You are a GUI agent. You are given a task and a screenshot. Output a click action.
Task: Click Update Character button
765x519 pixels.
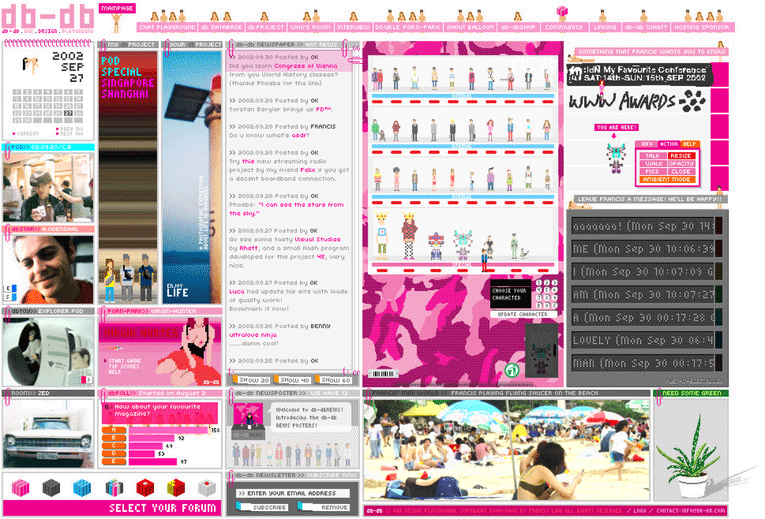521,314
